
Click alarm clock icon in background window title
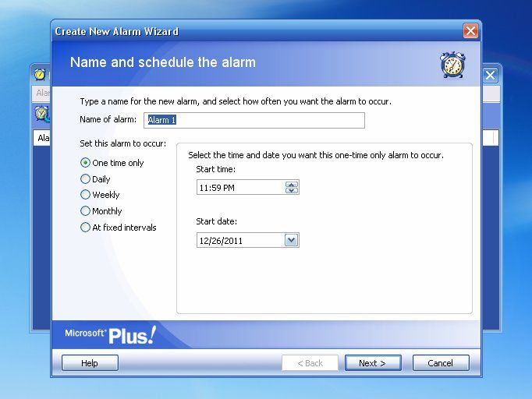pos(40,75)
